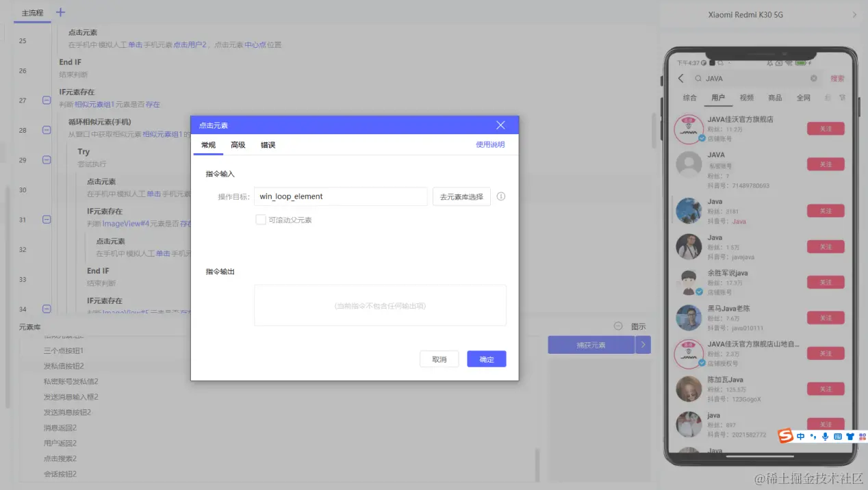
Task: Follow 余胜军说java with 关注 button
Action: tap(826, 282)
